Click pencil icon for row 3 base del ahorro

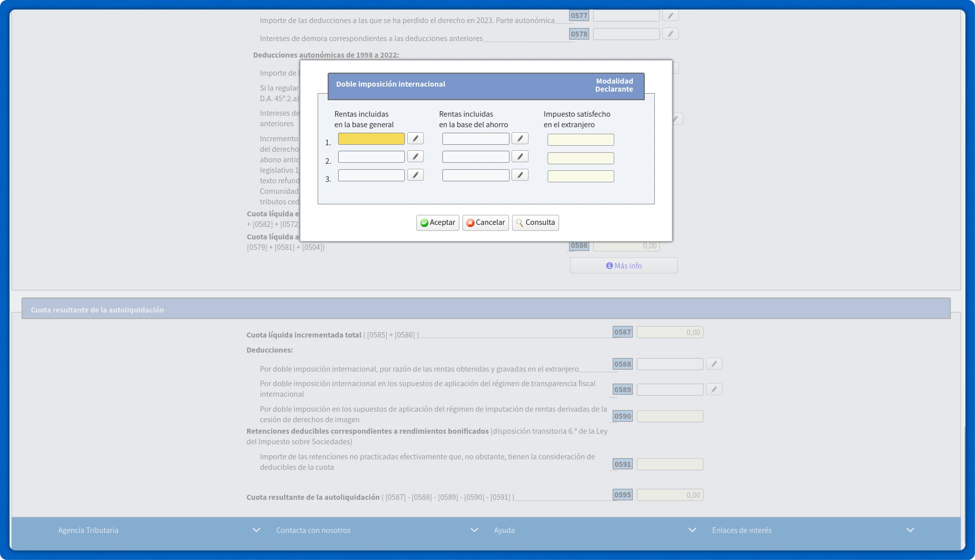(520, 175)
